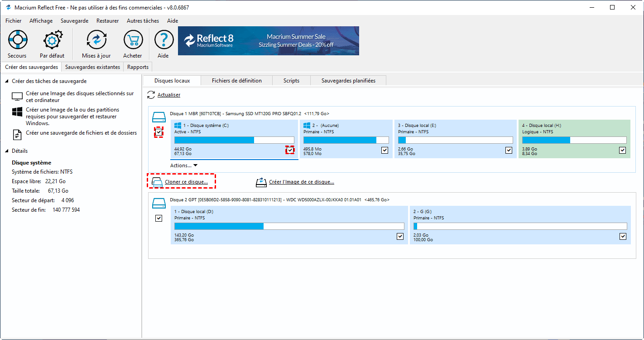Viewport: 644px width, 340px height.
Task: Open the Scripts tab
Action: pos(291,81)
